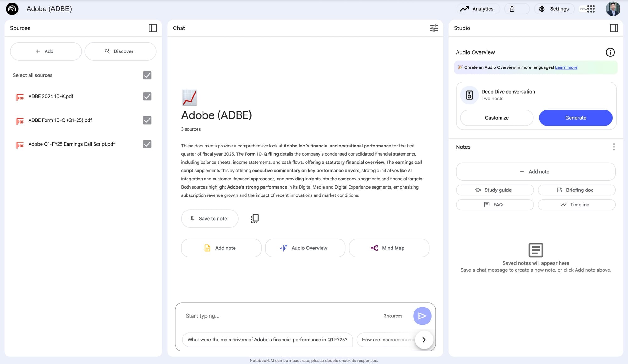Open Audio Overview info icon
This screenshot has height=364, width=628.
(610, 52)
